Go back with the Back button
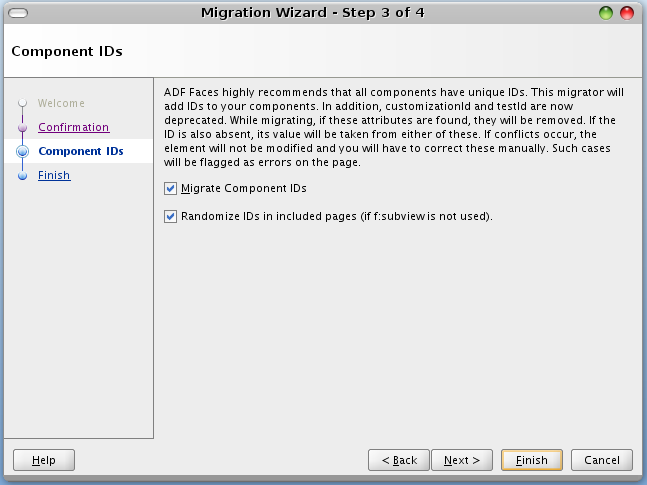This screenshot has height=485, width=647. 399,460
